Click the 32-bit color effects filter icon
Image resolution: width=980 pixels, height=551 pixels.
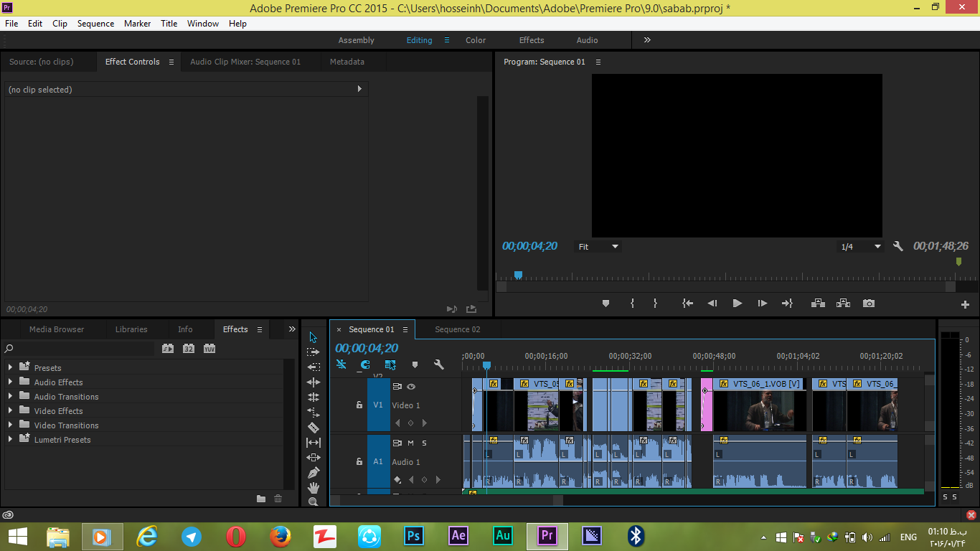(189, 348)
